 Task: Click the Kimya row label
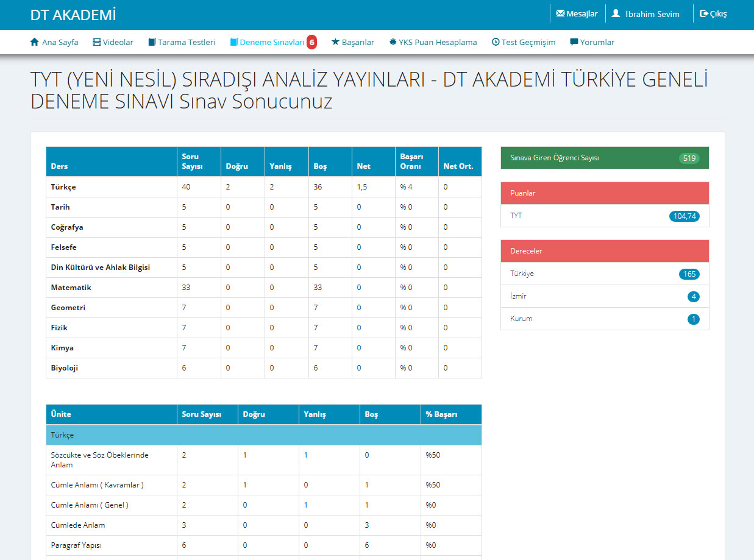(x=62, y=348)
